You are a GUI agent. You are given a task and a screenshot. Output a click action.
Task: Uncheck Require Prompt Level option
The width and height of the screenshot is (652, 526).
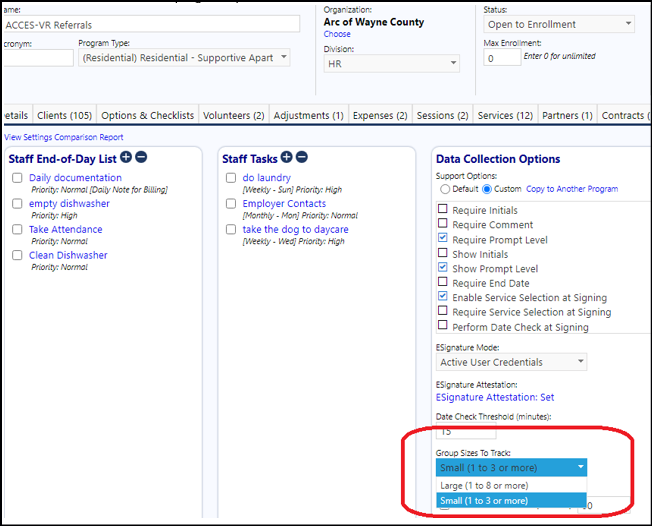pos(443,238)
